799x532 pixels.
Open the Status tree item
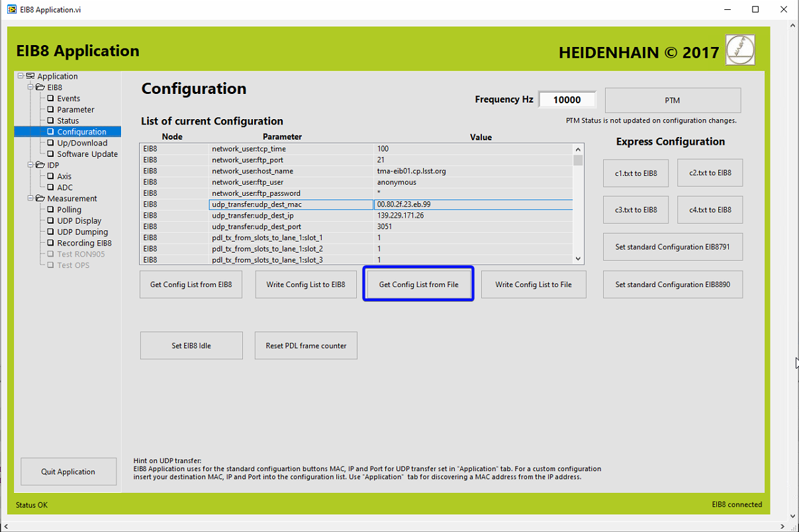[68, 121]
